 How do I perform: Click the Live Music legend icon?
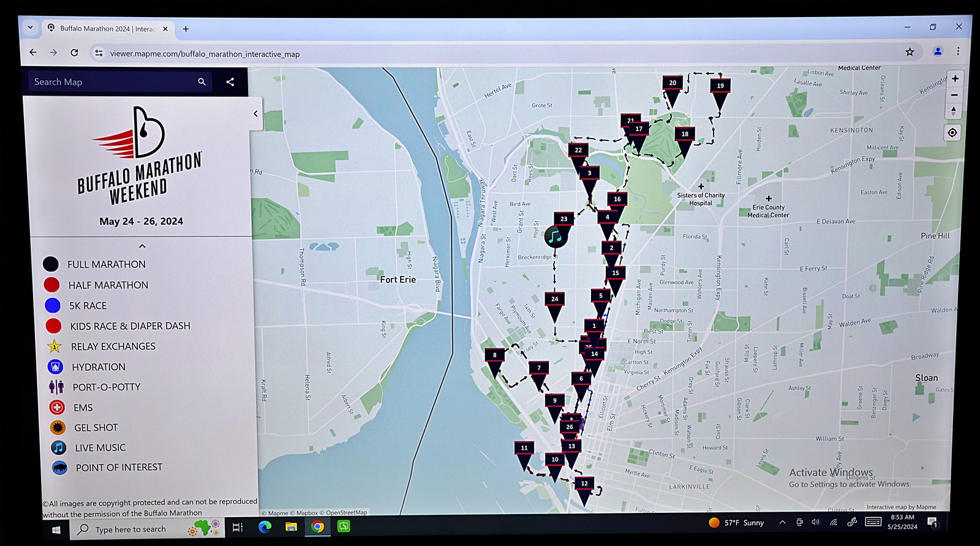(x=58, y=448)
